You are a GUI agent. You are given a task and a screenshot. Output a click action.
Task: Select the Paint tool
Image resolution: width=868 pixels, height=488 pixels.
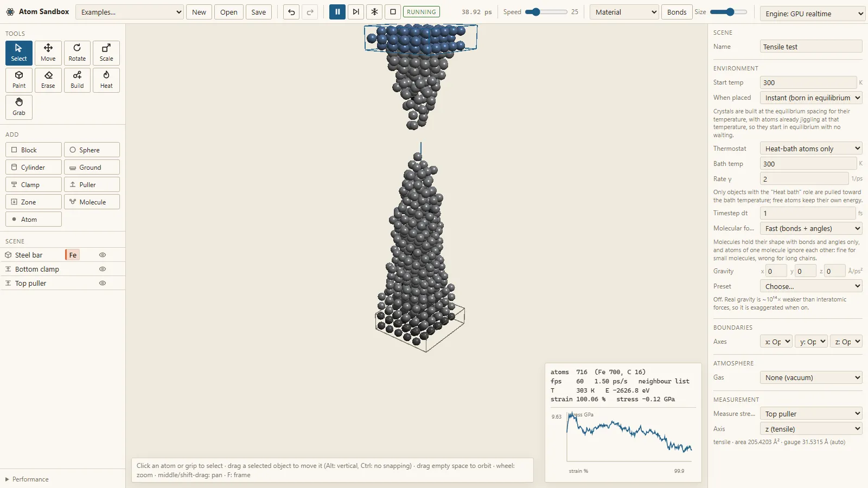click(19, 80)
